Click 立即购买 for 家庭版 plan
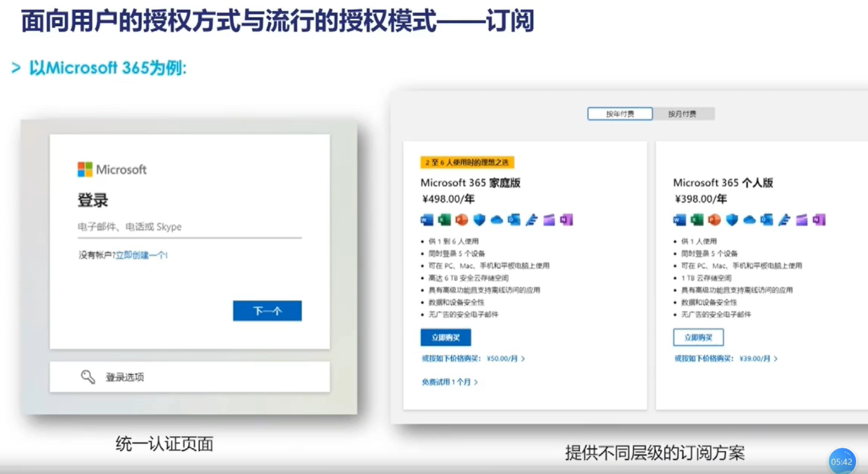Screen dimensions: 868x474 coord(446,337)
